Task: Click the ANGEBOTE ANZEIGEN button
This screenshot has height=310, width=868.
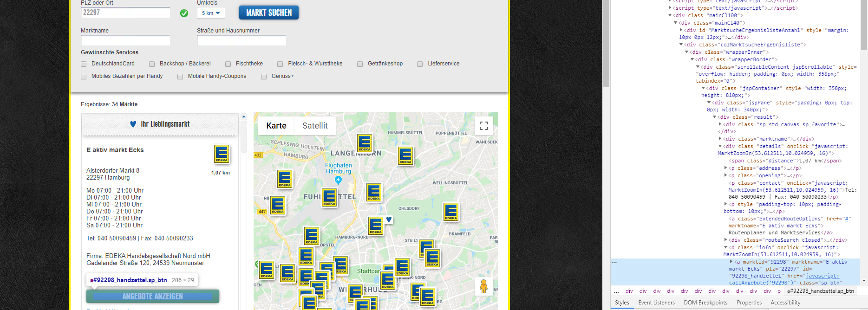Action: (152, 296)
